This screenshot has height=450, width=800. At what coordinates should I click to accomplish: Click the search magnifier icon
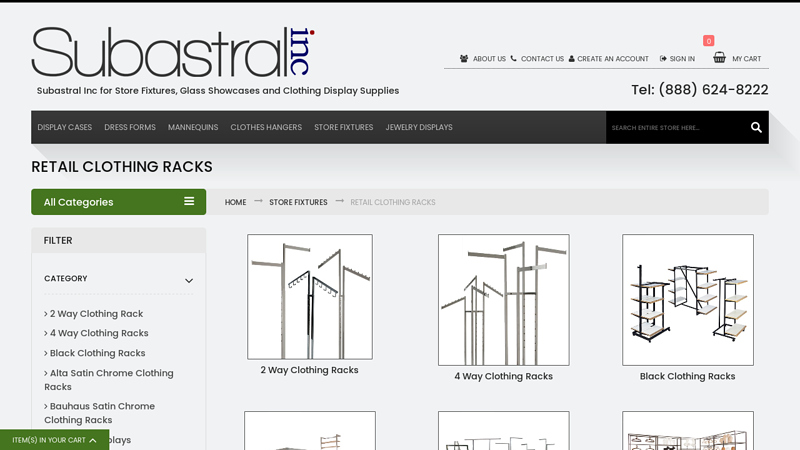click(756, 128)
